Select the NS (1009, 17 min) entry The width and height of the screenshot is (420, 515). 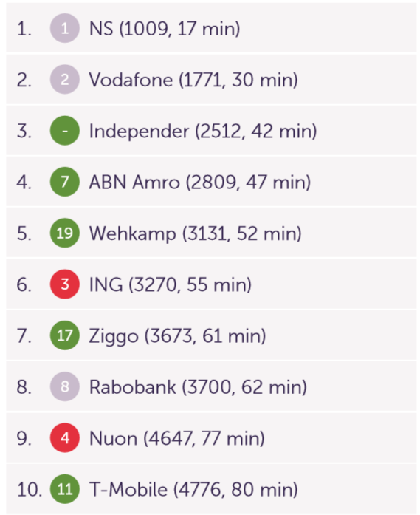pyautogui.click(x=211, y=28)
